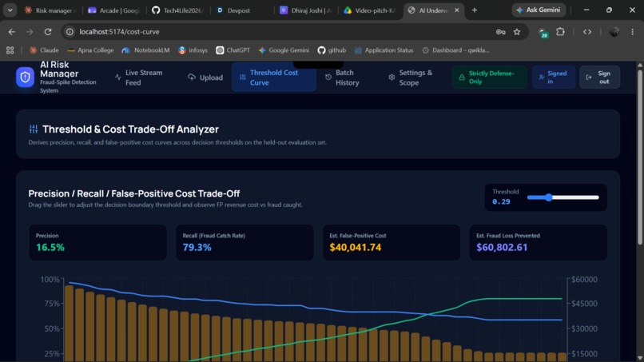Open the browser profile avatar
Screen dimensions: 644x362
coord(614,32)
